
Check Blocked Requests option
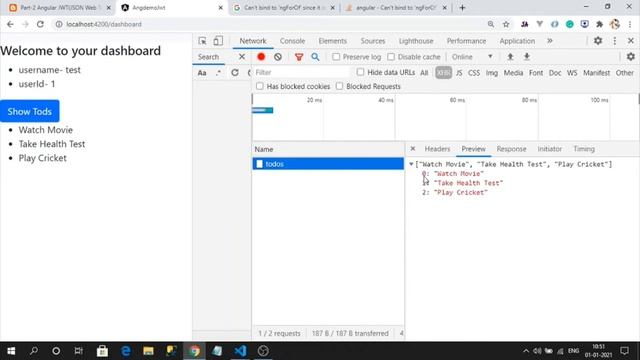pyautogui.click(x=339, y=86)
